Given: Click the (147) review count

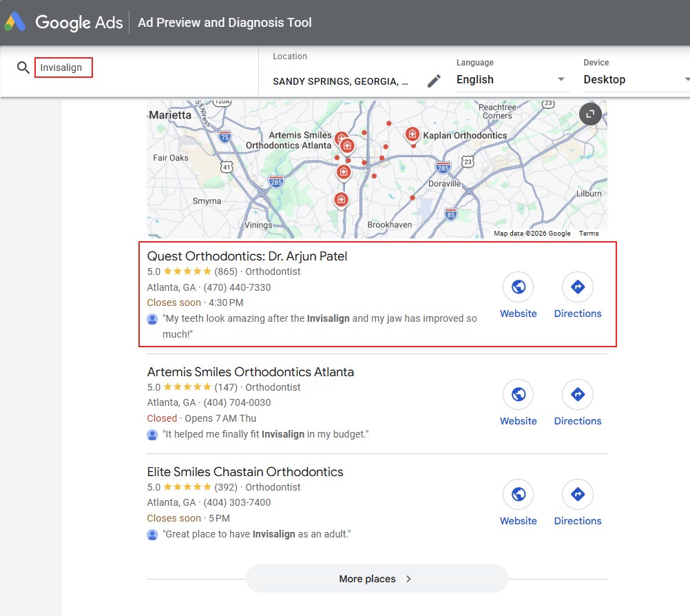Looking at the screenshot, I should pos(226,387).
